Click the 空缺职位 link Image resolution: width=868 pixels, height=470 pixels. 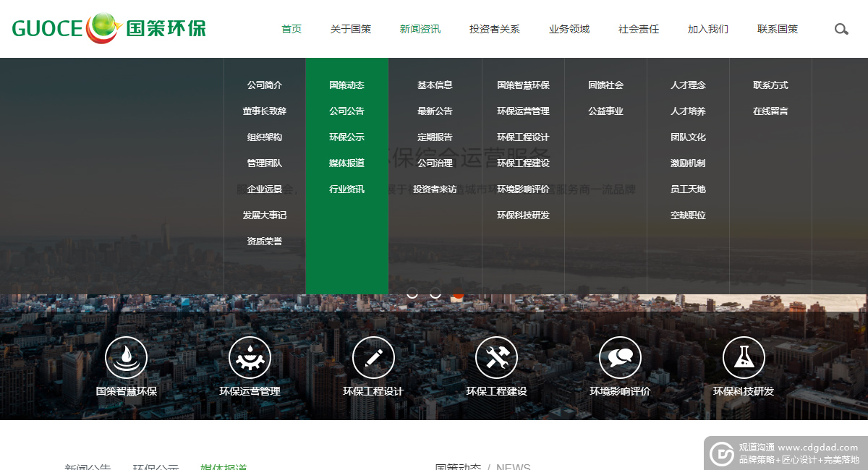[687, 215]
